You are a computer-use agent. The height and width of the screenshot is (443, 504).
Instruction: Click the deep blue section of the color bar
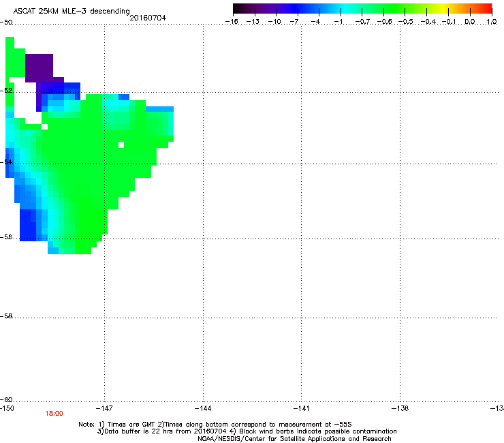(x=294, y=8)
